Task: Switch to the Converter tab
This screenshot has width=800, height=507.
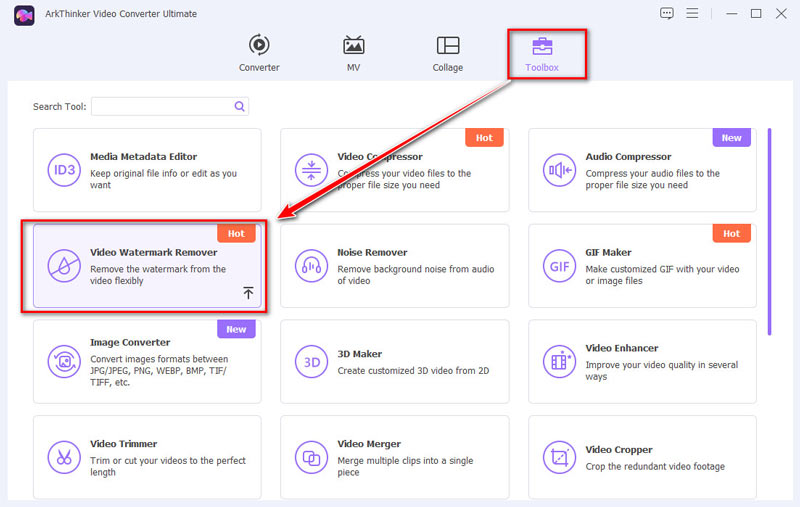Action: point(259,53)
